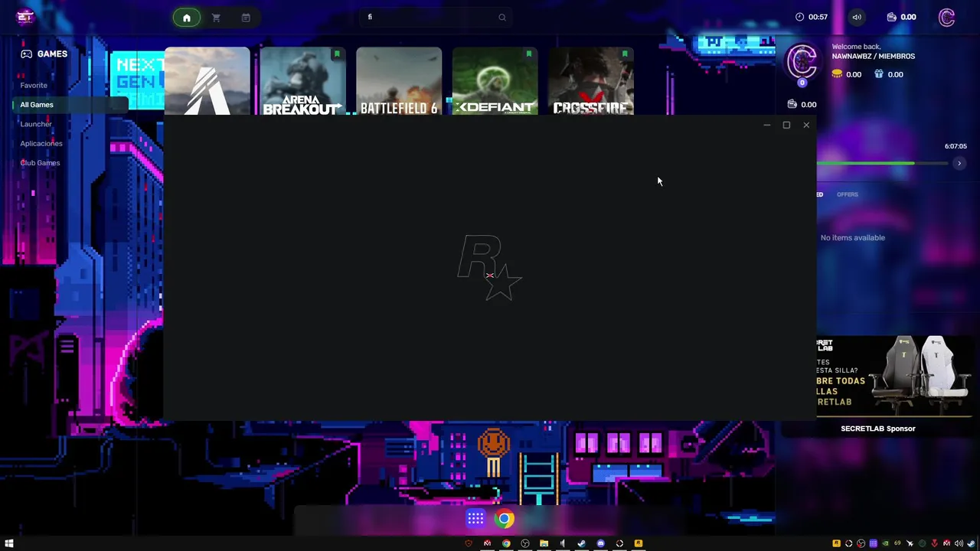
Task: Switch to the OFFERS tab
Action: (848, 194)
